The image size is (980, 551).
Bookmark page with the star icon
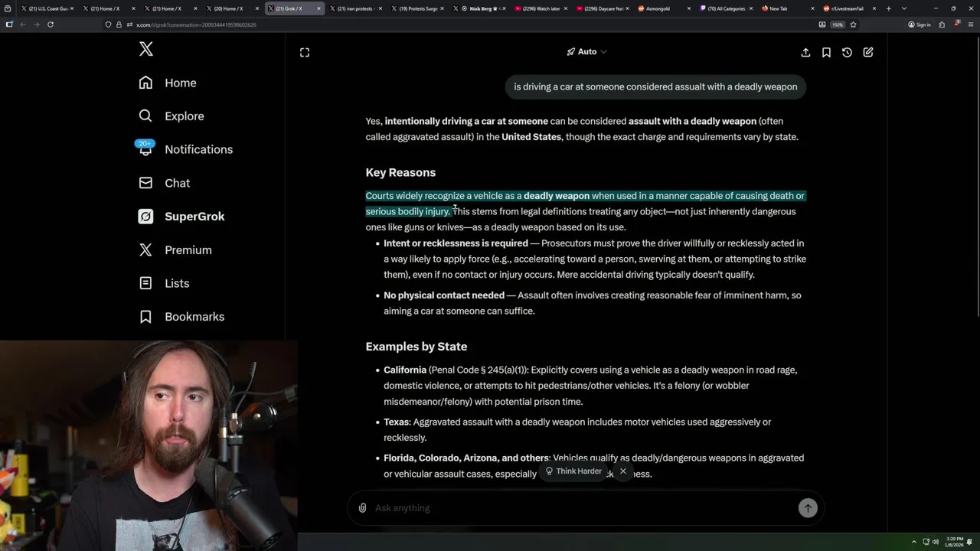853,24
